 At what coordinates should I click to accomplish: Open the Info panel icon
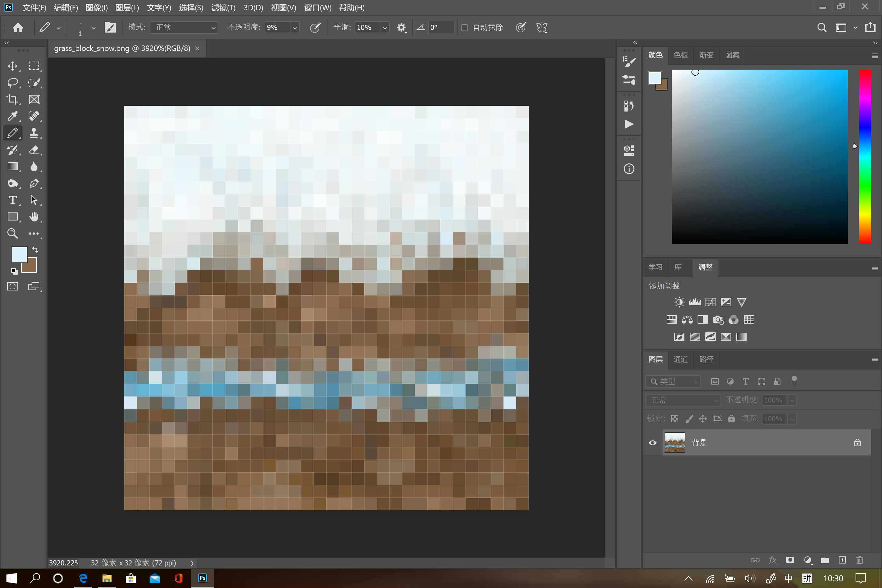[629, 169]
